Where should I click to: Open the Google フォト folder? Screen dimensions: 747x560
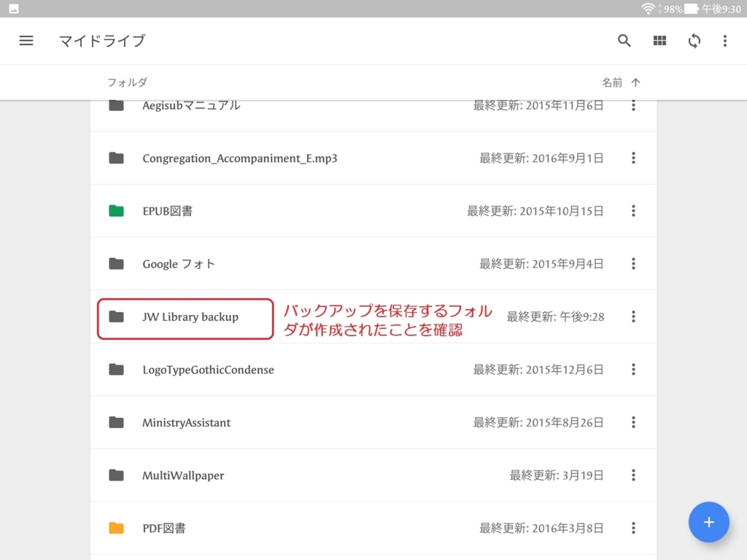point(179,264)
